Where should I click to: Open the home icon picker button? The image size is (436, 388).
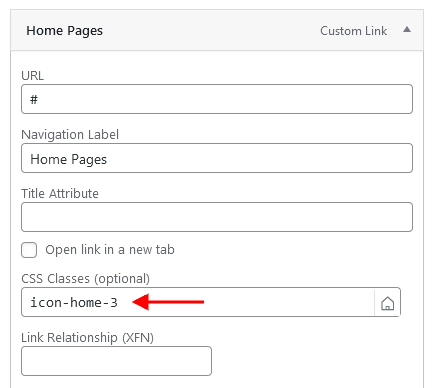387,303
